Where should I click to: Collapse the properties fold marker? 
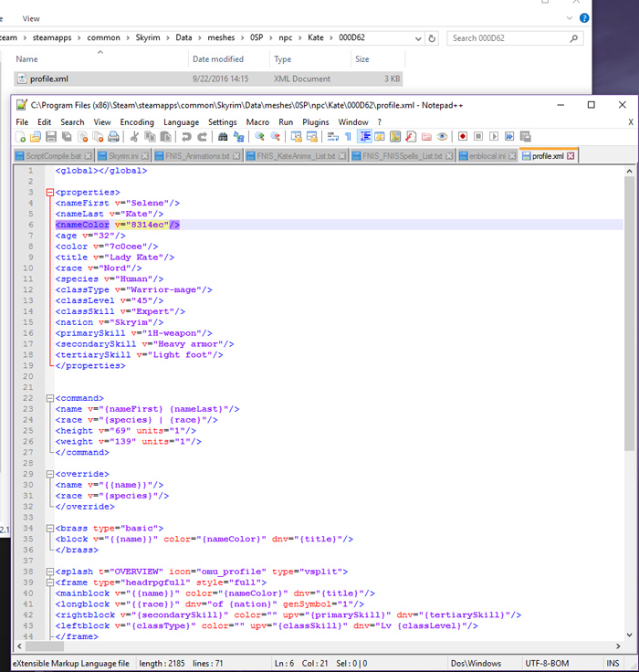[49, 193]
